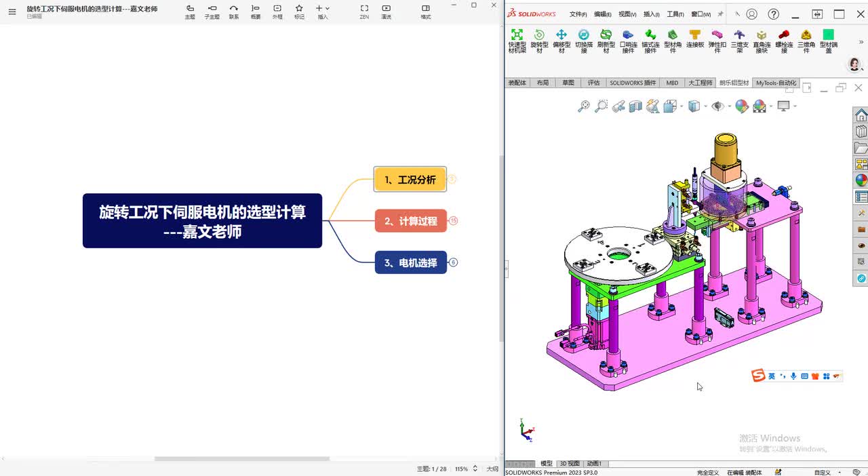
Task: Open the XMind hamburger menu
Action: pos(12,12)
